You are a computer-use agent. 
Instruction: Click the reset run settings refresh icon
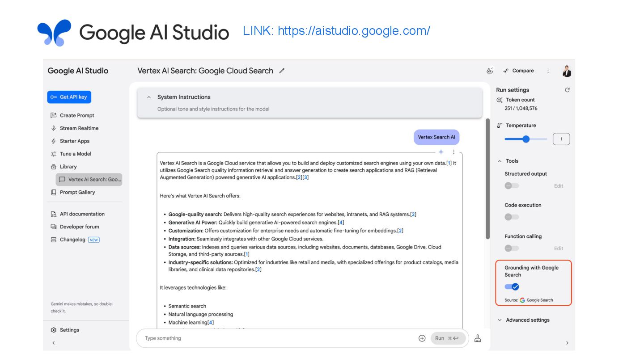[567, 90]
